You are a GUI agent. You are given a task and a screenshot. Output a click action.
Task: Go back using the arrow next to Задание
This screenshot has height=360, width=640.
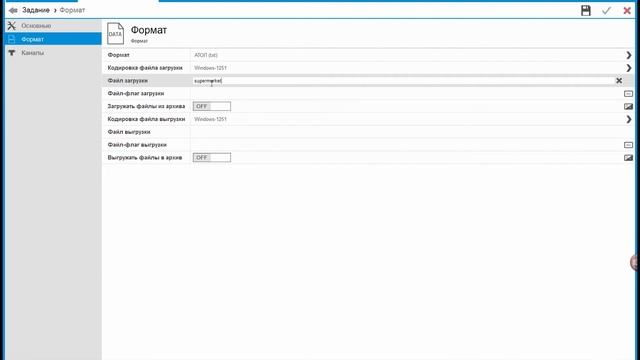[13, 10]
